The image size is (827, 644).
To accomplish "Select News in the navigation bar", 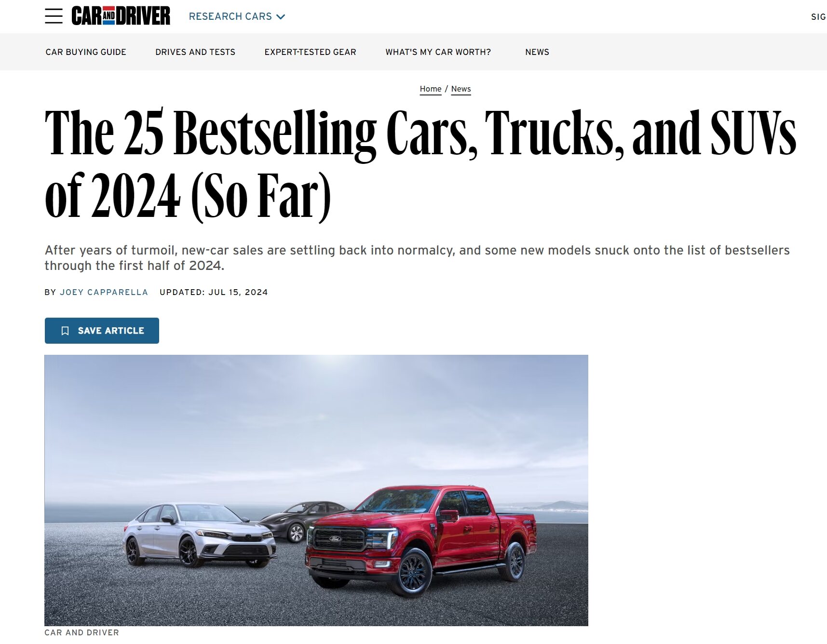I will (x=537, y=52).
